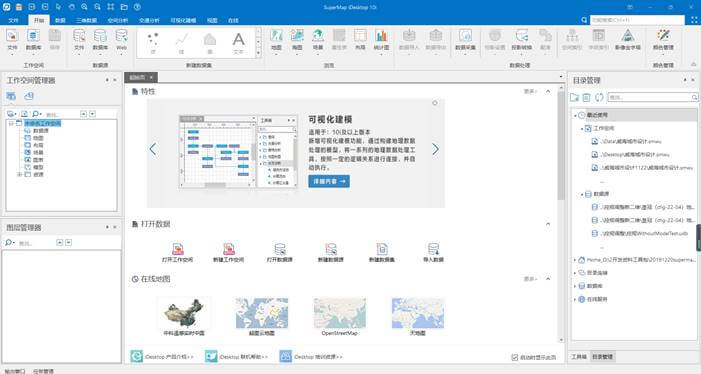Collapse the 特性 section chevron
Viewport: 701px width, 374px height.
tap(548, 91)
